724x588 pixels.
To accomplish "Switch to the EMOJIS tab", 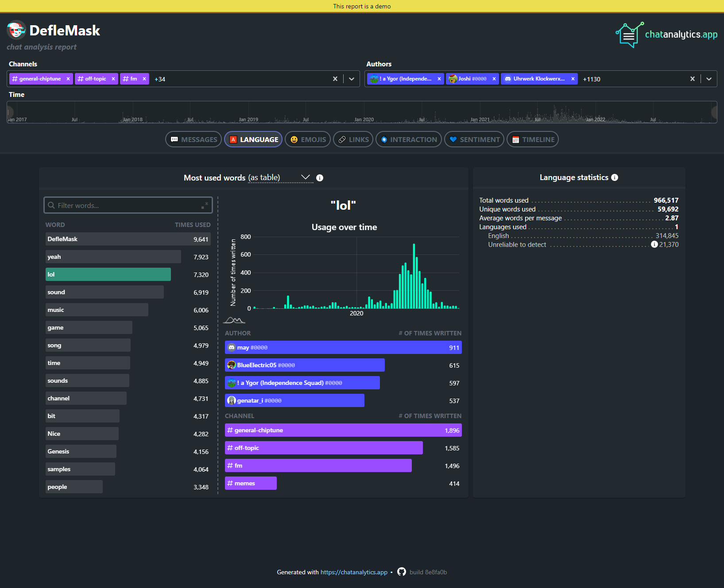I will point(307,139).
